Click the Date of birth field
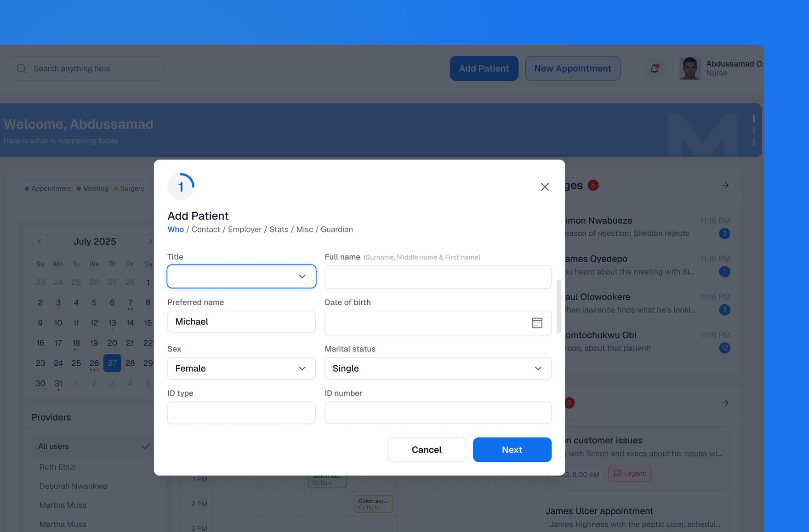The image size is (809, 532). click(x=438, y=323)
